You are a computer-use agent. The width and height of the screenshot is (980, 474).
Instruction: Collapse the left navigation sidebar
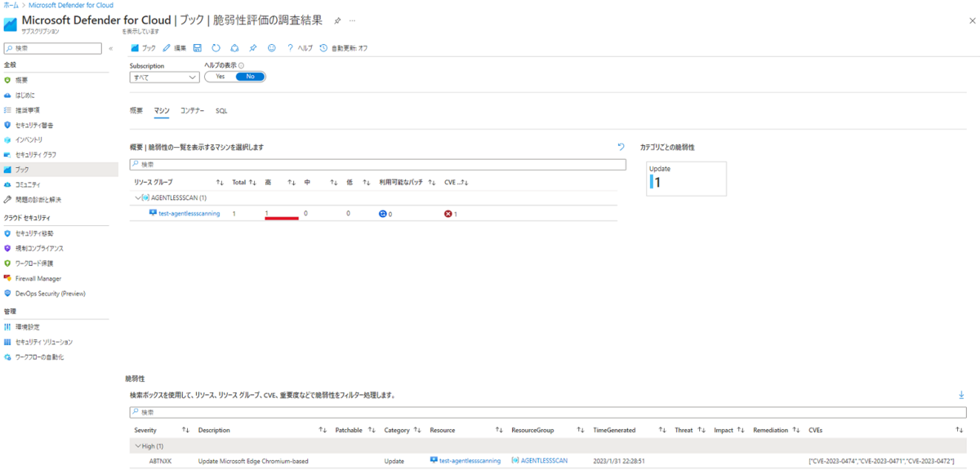[x=110, y=48]
